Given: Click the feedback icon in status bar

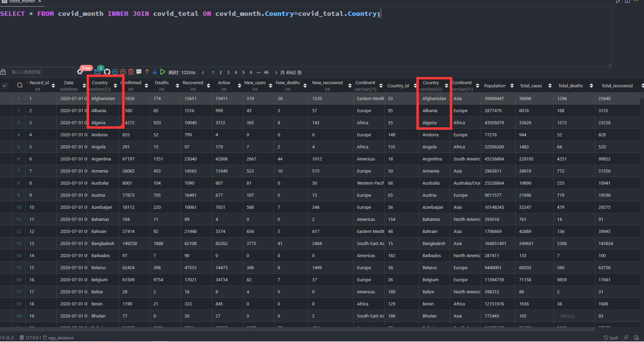Looking at the screenshot, I should [x=626, y=338].
